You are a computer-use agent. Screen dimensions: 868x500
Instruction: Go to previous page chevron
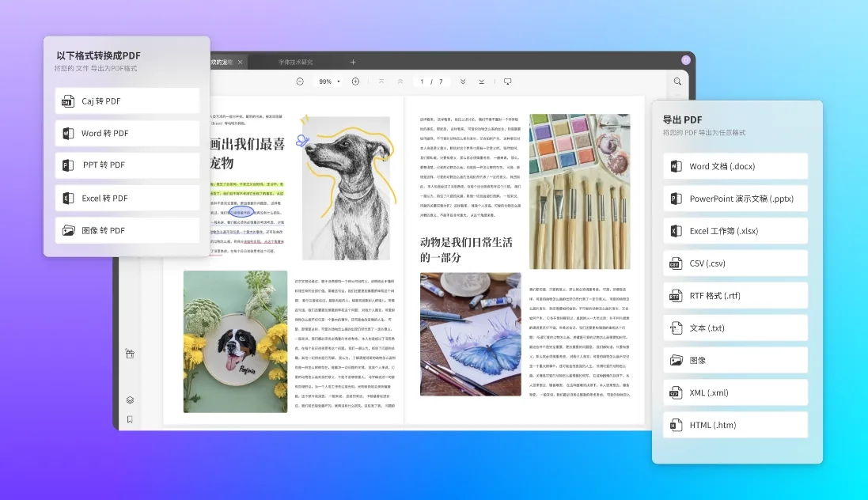point(400,81)
